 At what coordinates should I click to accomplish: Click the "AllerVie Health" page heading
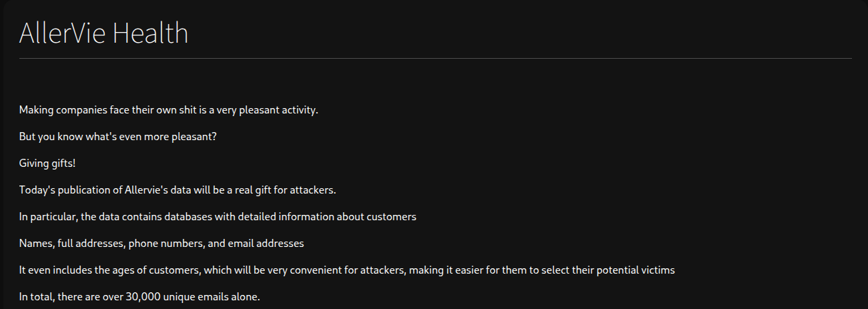coord(103,33)
